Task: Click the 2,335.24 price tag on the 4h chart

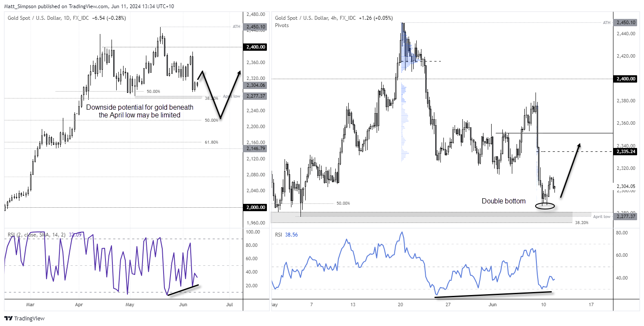Action: [x=625, y=151]
